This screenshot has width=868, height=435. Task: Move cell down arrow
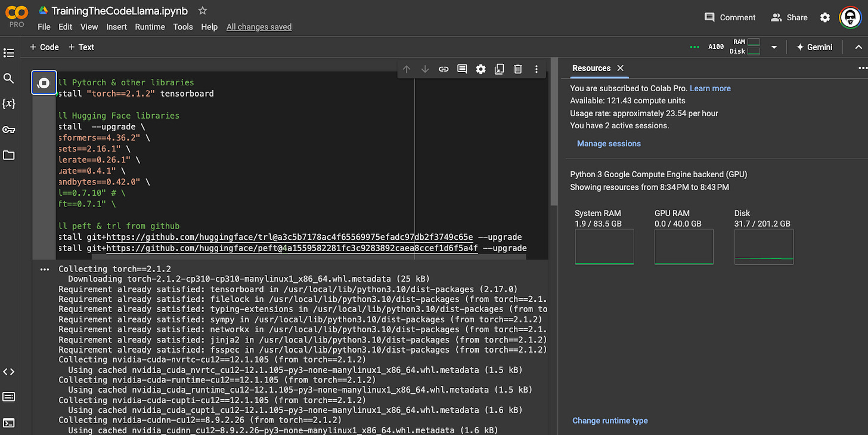tap(425, 69)
